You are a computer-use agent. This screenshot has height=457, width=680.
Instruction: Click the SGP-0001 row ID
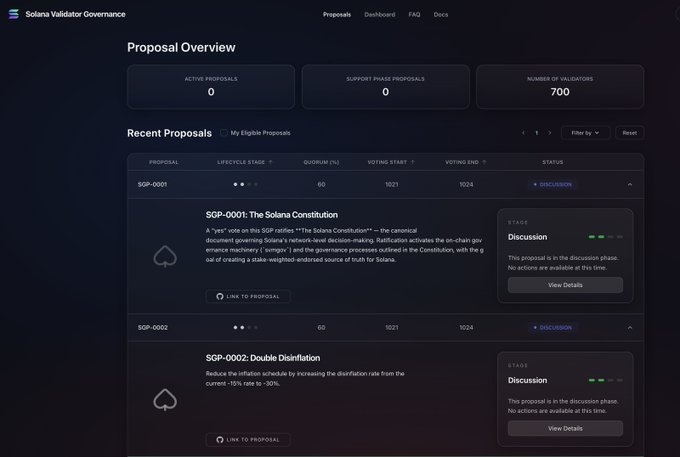(152, 184)
